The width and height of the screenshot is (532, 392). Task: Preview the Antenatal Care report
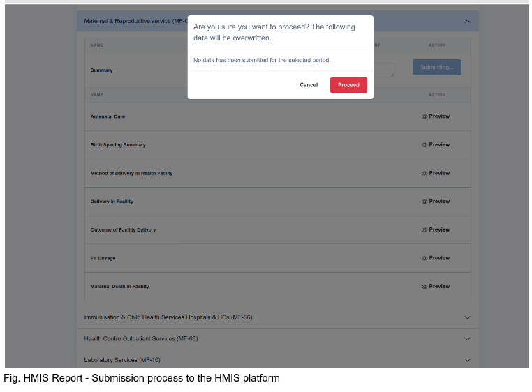436,116
